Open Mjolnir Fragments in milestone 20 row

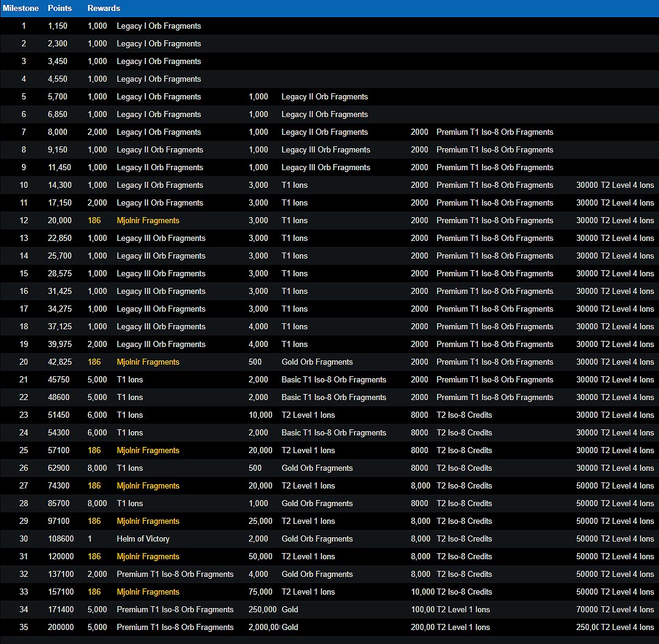(148, 362)
